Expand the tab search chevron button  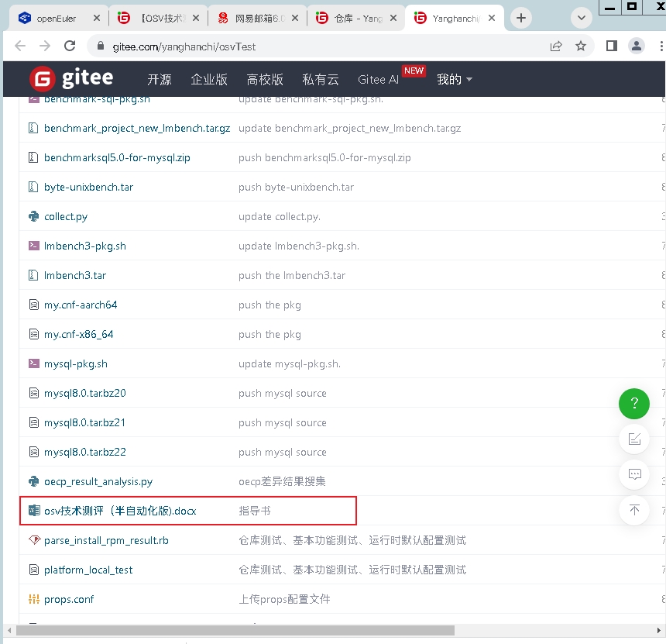point(581,18)
